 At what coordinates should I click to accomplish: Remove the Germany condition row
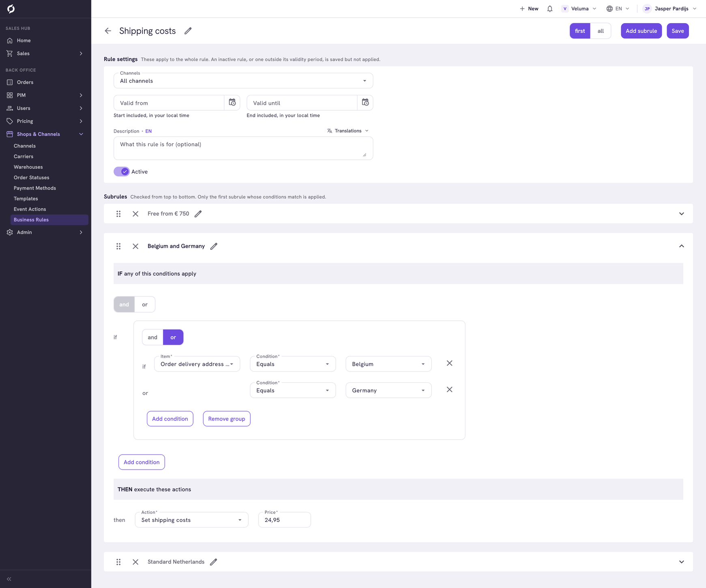(x=450, y=390)
